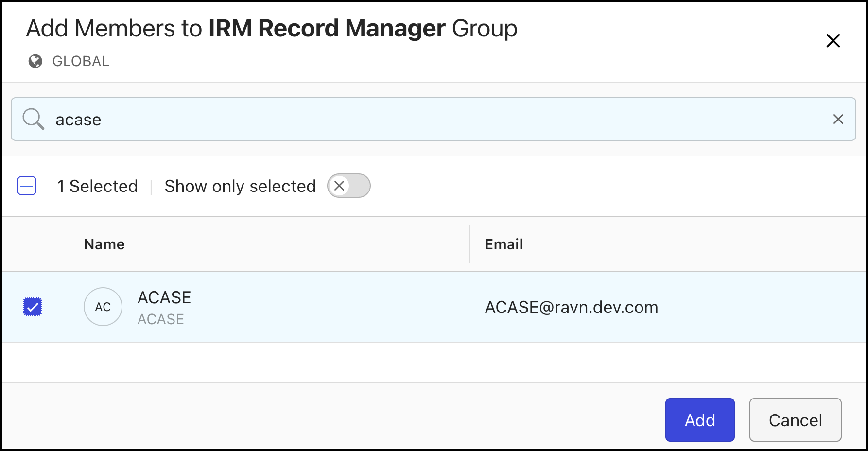The image size is (868, 451).
Task: Uncheck the ACASE user checkbox
Action: point(33,307)
